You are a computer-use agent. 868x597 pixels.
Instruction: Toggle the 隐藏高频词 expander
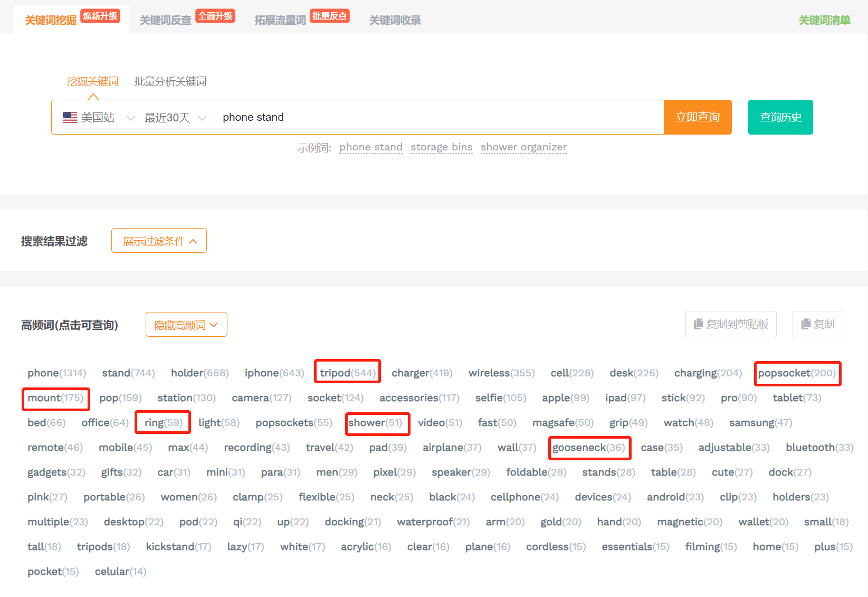(186, 325)
